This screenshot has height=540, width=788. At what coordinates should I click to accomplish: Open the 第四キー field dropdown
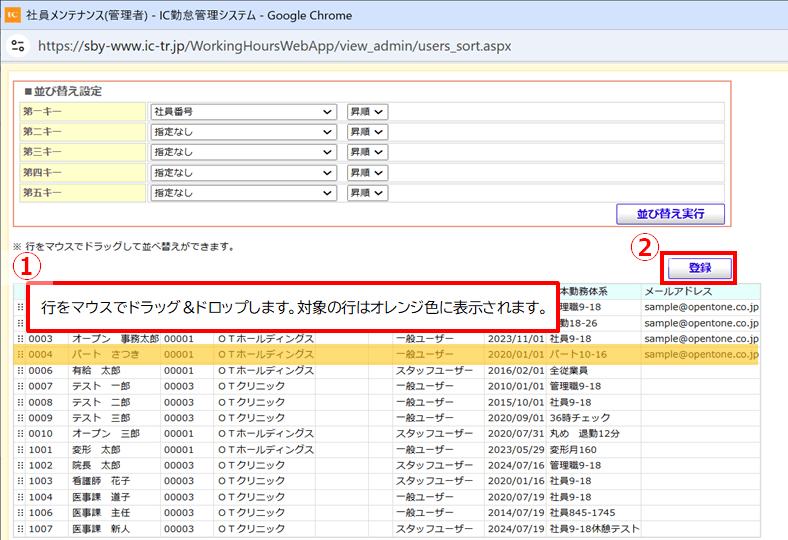coord(243,172)
